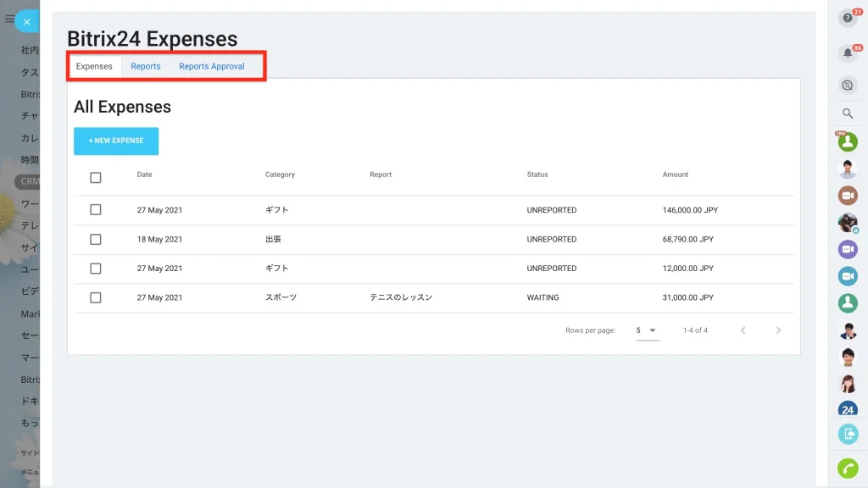This screenshot has width=868, height=488.
Task: Switch to the Reports Approval tab
Action: (x=211, y=66)
